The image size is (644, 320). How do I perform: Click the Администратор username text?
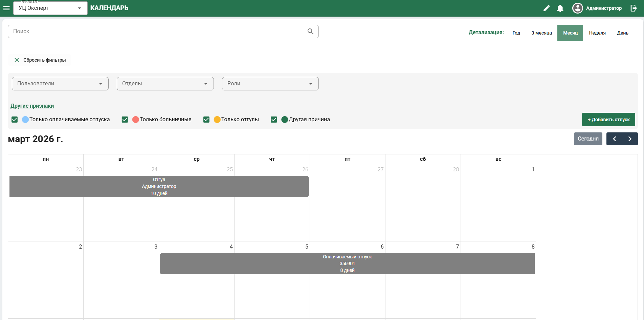(x=604, y=8)
